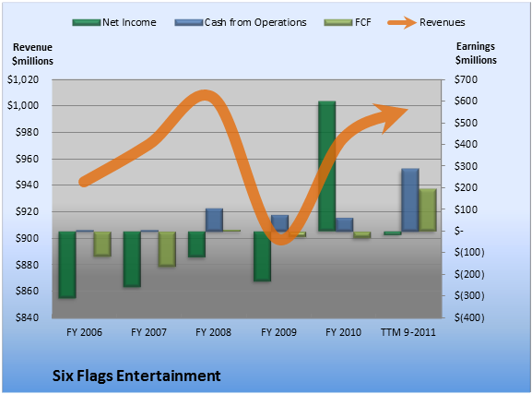Select the FY 2009 Net Income bar
The image size is (532, 394).
click(262, 257)
